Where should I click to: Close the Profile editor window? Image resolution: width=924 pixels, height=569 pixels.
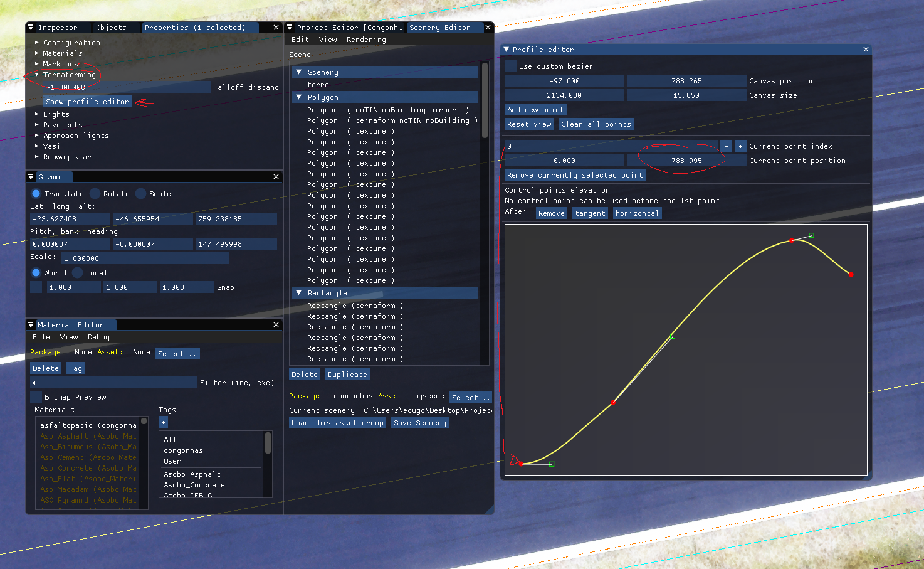tap(866, 50)
